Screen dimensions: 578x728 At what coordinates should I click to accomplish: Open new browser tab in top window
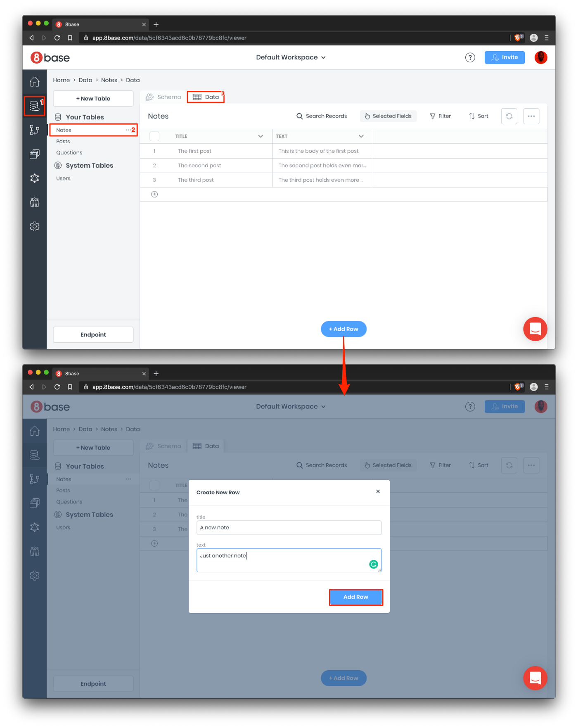[x=156, y=24]
